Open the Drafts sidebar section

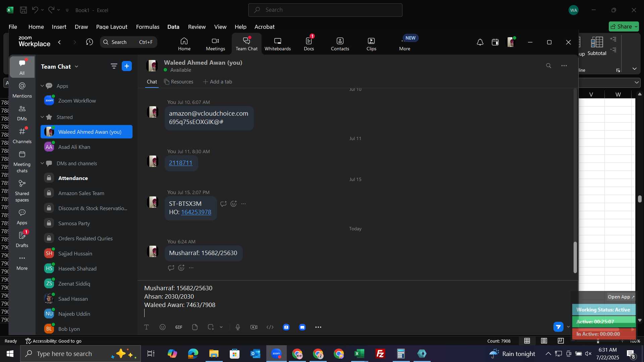coord(22,239)
